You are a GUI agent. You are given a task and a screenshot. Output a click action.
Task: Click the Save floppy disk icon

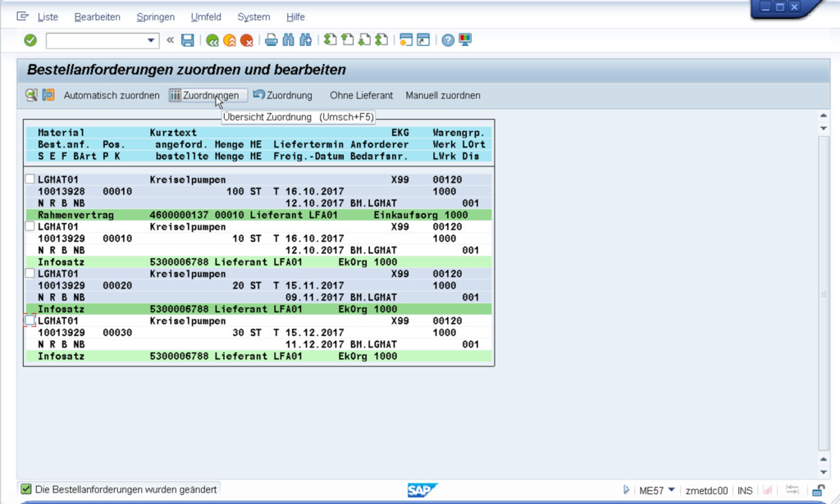(x=188, y=40)
